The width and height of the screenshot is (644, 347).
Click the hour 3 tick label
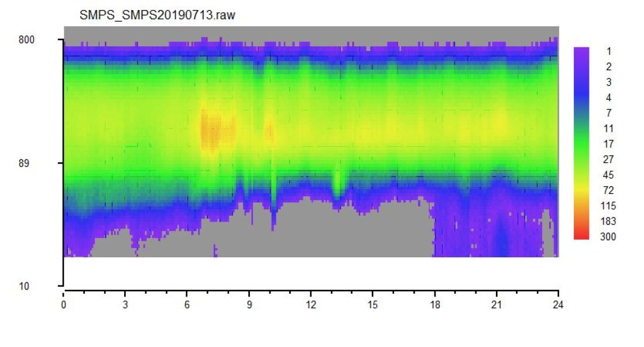[125, 305]
